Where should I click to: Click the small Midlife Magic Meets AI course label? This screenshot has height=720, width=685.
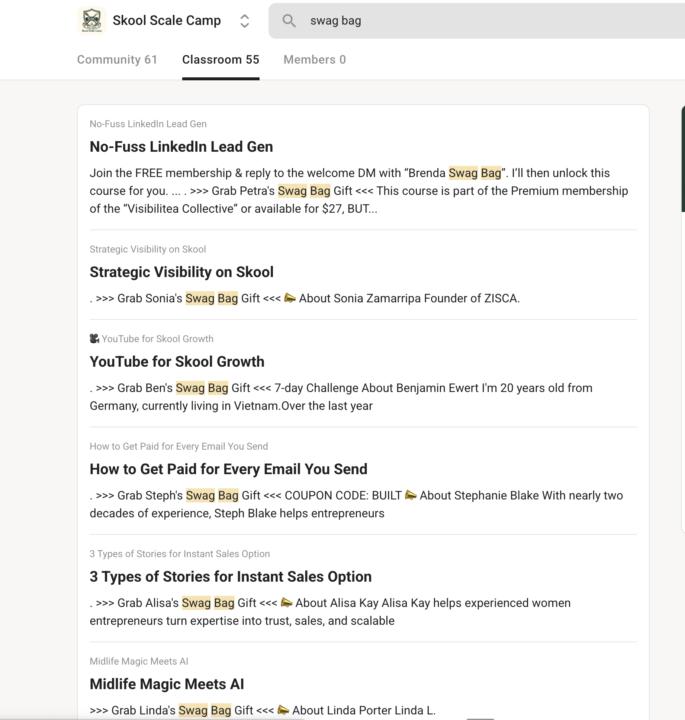coord(139,661)
